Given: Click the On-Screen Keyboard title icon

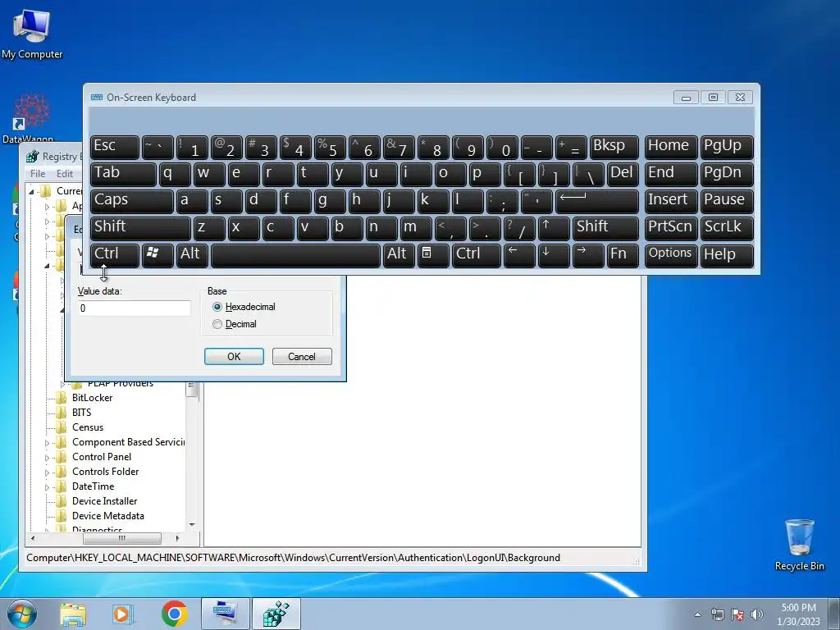Looking at the screenshot, I should [97, 97].
